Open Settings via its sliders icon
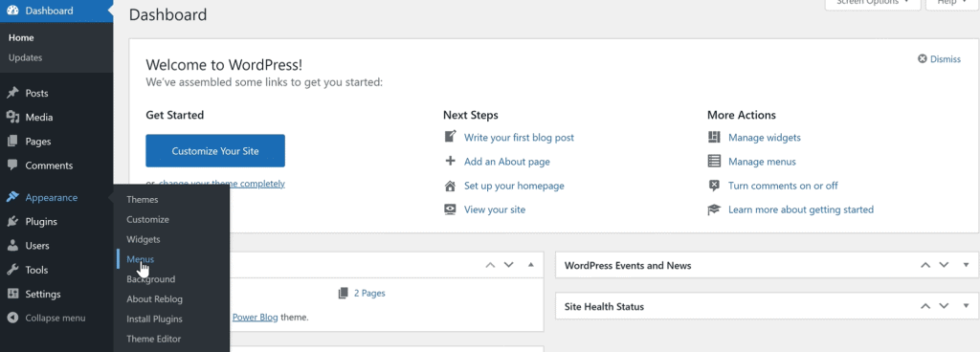The image size is (980, 352). [12, 294]
